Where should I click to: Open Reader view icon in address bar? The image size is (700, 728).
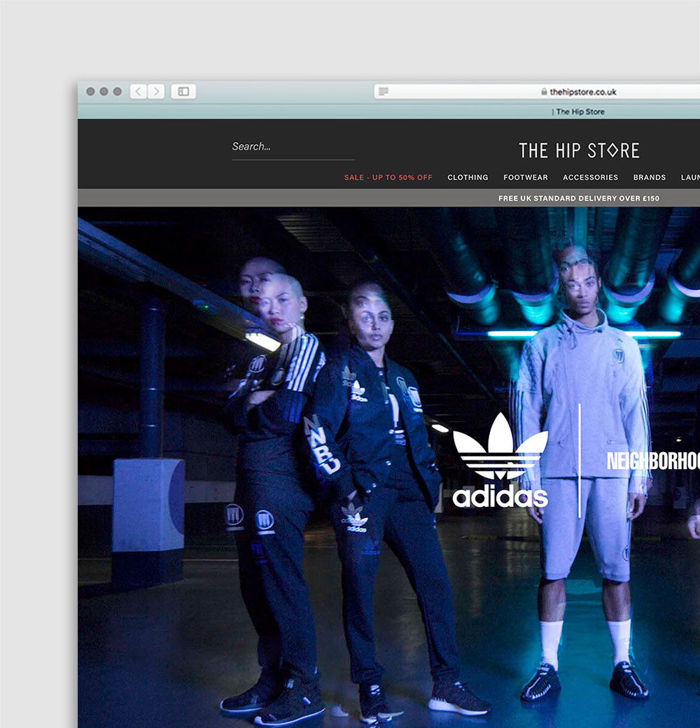click(x=384, y=92)
